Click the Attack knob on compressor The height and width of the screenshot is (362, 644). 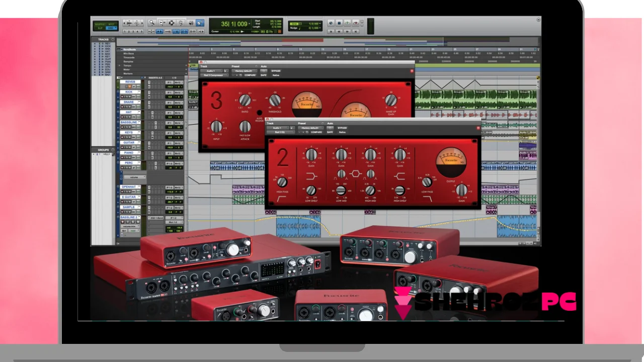(x=245, y=126)
